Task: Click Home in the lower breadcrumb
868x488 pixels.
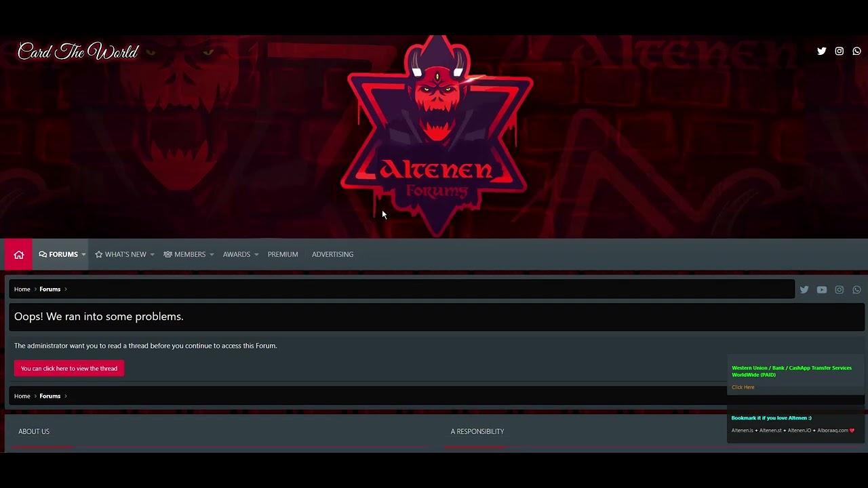Action: 22,396
